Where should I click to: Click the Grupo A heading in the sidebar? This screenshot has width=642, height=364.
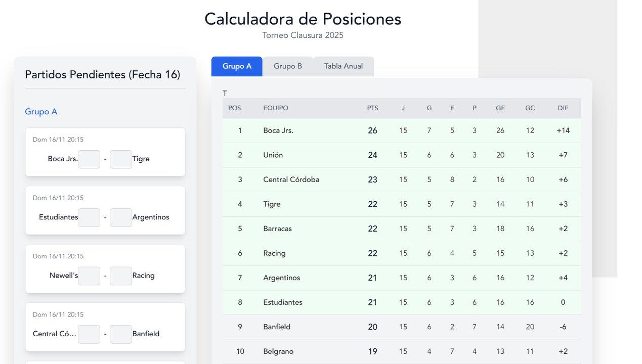(41, 111)
